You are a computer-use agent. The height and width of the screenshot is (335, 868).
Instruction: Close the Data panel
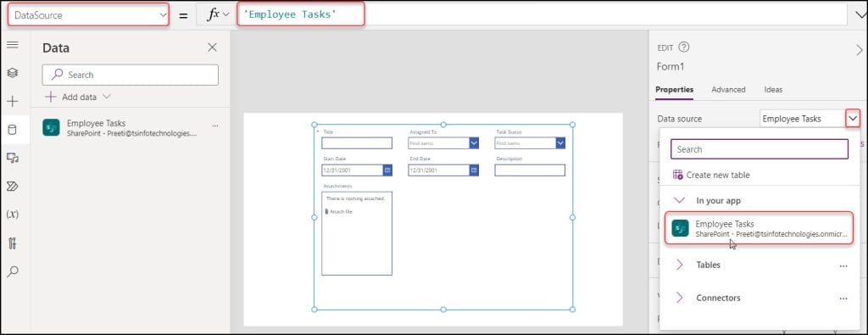pos(212,47)
